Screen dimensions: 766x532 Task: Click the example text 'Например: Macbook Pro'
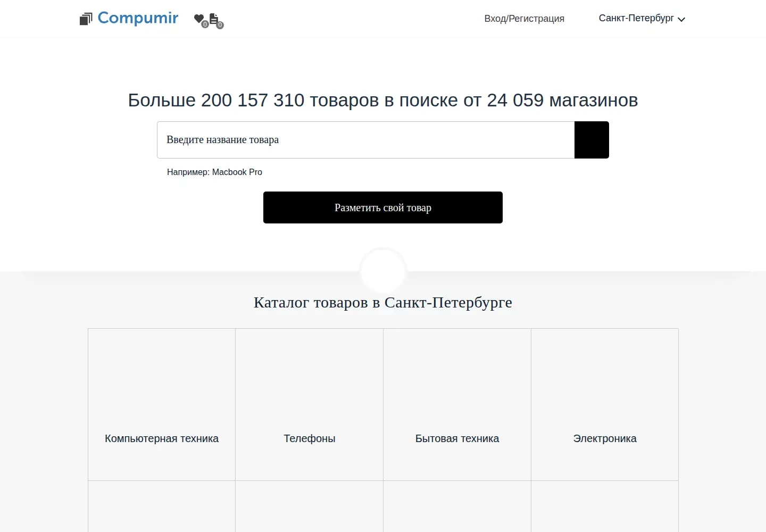pyautogui.click(x=214, y=172)
